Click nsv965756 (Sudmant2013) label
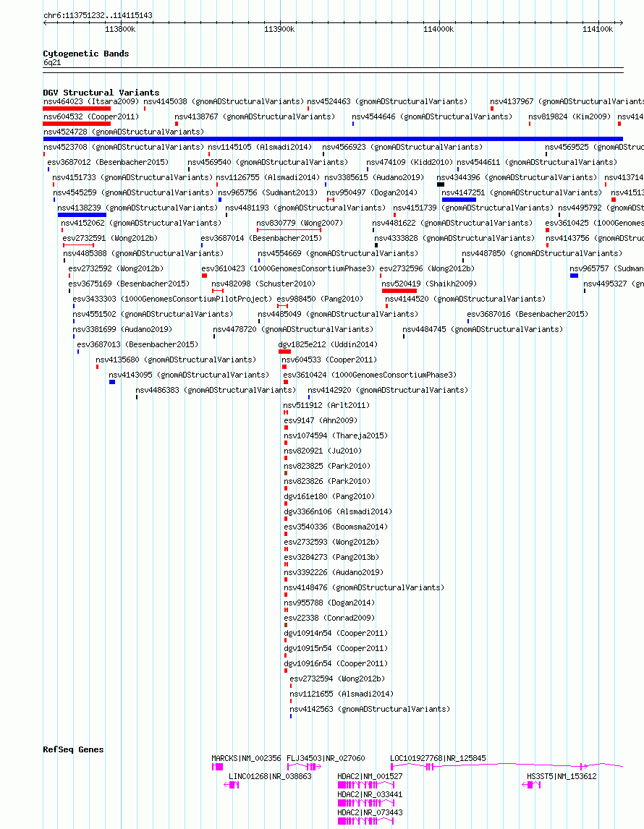644x829 pixels. [268, 193]
